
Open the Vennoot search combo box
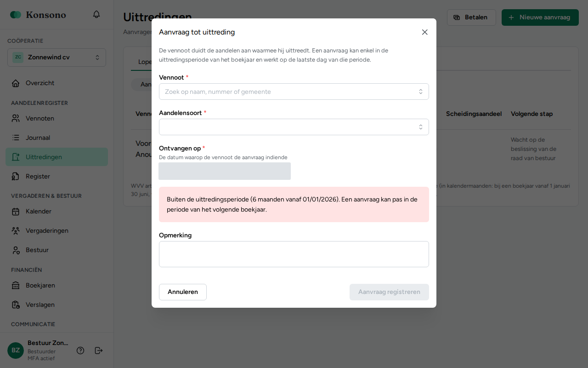[x=294, y=92]
